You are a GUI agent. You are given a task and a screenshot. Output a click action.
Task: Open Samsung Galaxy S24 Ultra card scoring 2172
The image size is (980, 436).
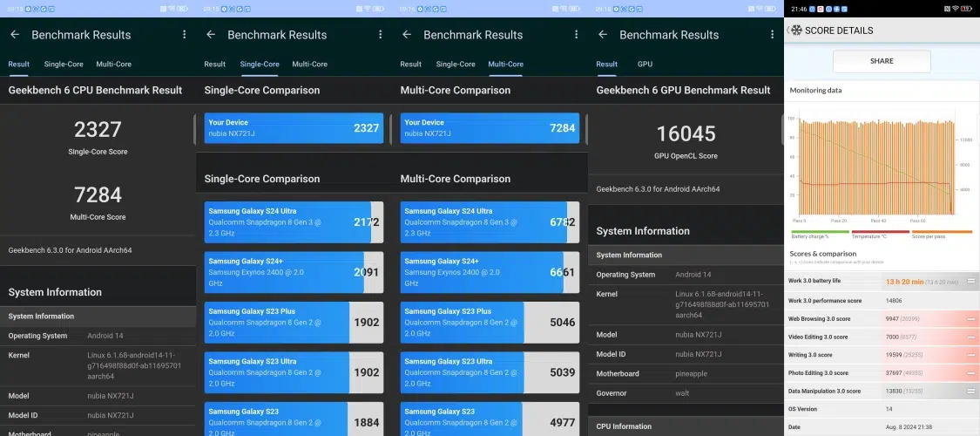point(294,222)
